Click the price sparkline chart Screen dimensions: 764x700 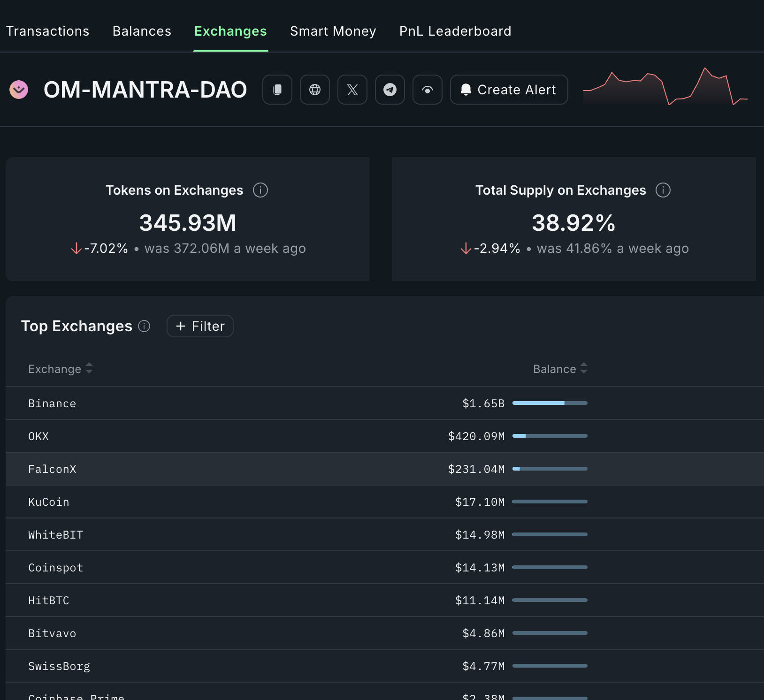pyautogui.click(x=665, y=87)
